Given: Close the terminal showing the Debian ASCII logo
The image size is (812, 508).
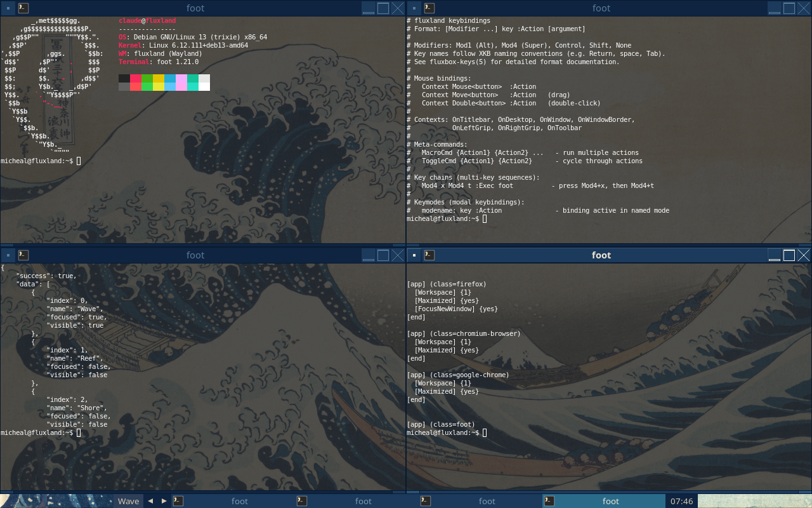Looking at the screenshot, I should click(x=398, y=8).
